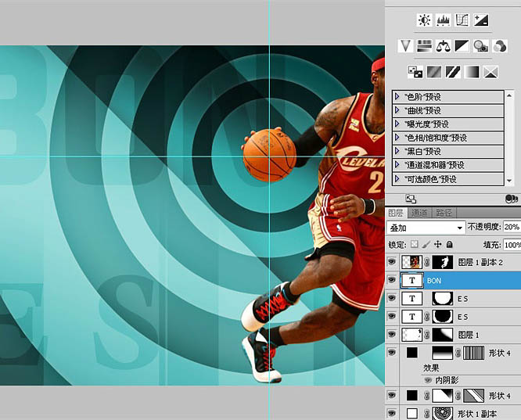Toggle clip-to-layer for new adjustments
This screenshot has width=521, height=420.
(x=511, y=199)
